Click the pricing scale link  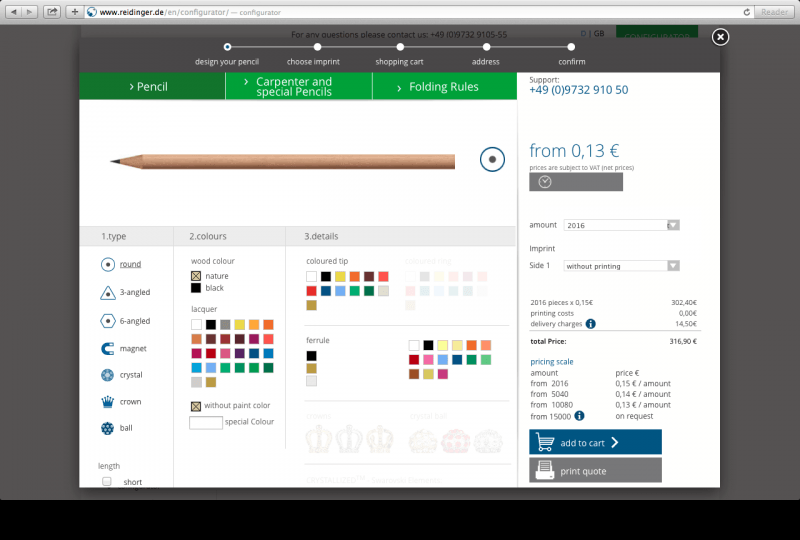[552, 361]
